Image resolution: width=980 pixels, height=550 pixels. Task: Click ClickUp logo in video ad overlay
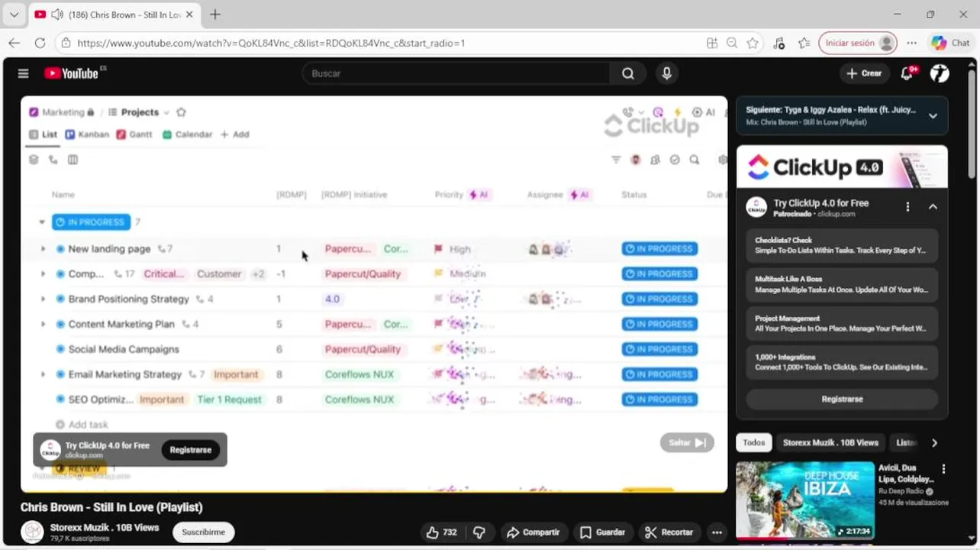tap(50, 450)
